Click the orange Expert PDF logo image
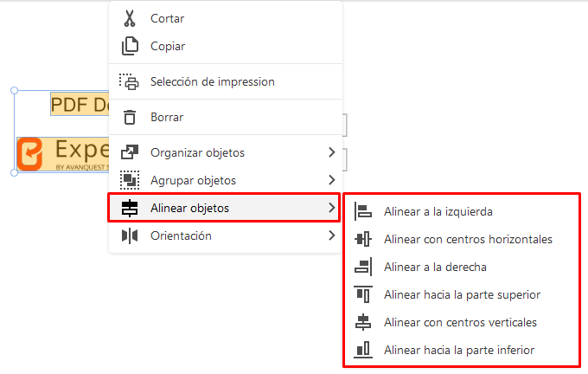588x374 pixels. (x=29, y=154)
